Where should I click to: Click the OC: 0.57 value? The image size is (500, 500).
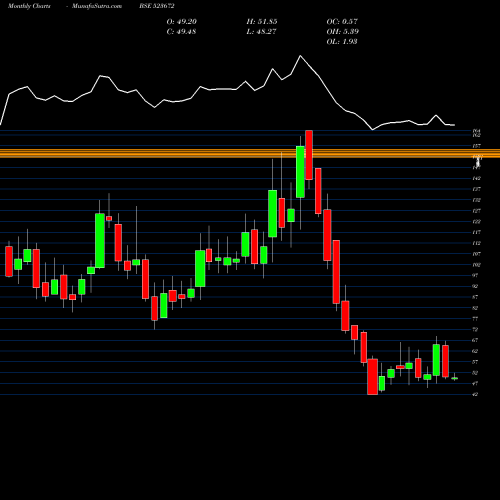tap(342, 22)
